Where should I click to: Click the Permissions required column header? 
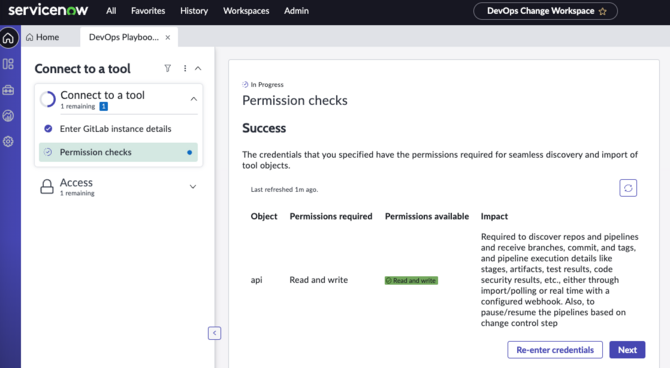(x=331, y=216)
